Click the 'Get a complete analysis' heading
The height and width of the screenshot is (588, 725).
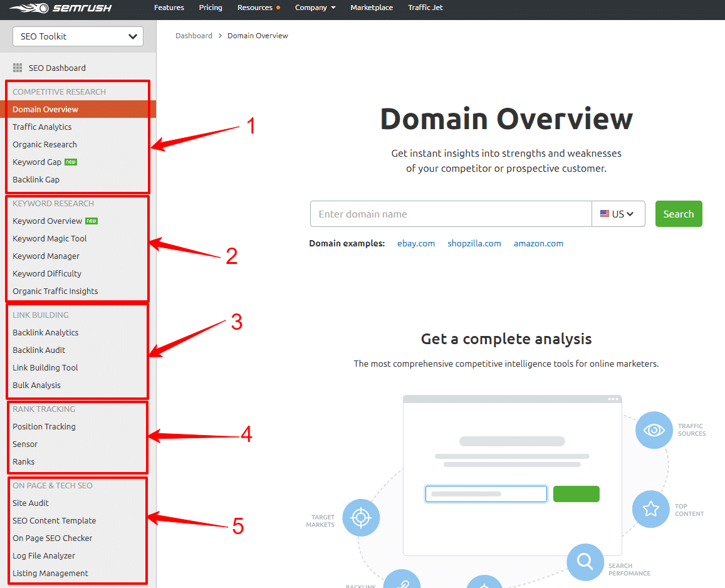point(506,339)
